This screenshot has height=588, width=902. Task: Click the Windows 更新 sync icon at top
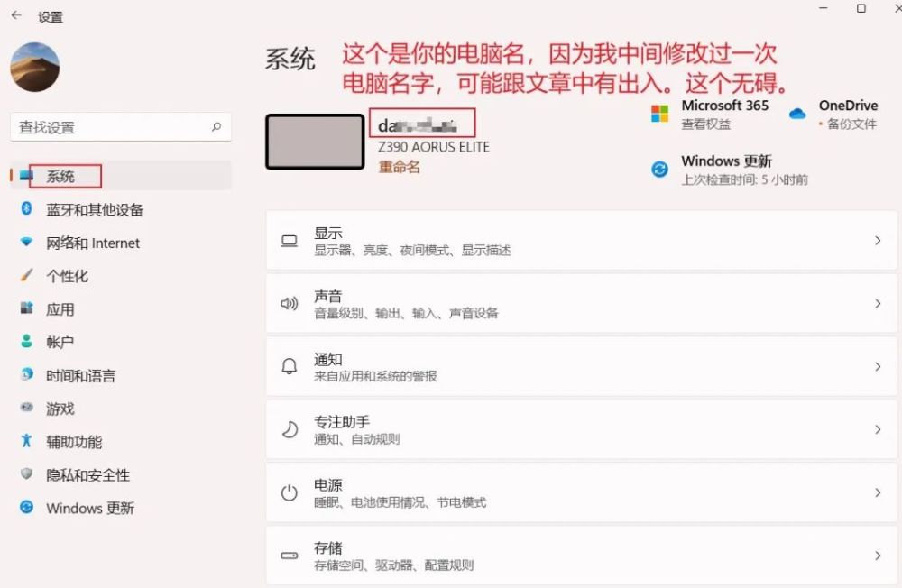[660, 170]
